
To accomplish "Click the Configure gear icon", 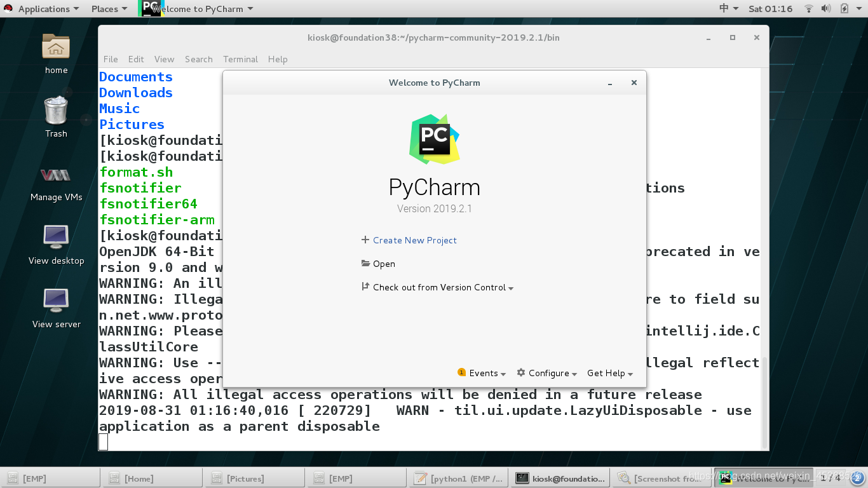I will [521, 372].
